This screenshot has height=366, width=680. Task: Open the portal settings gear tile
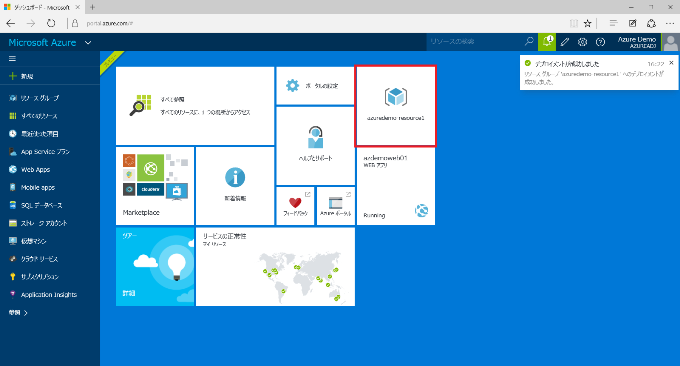(x=315, y=85)
